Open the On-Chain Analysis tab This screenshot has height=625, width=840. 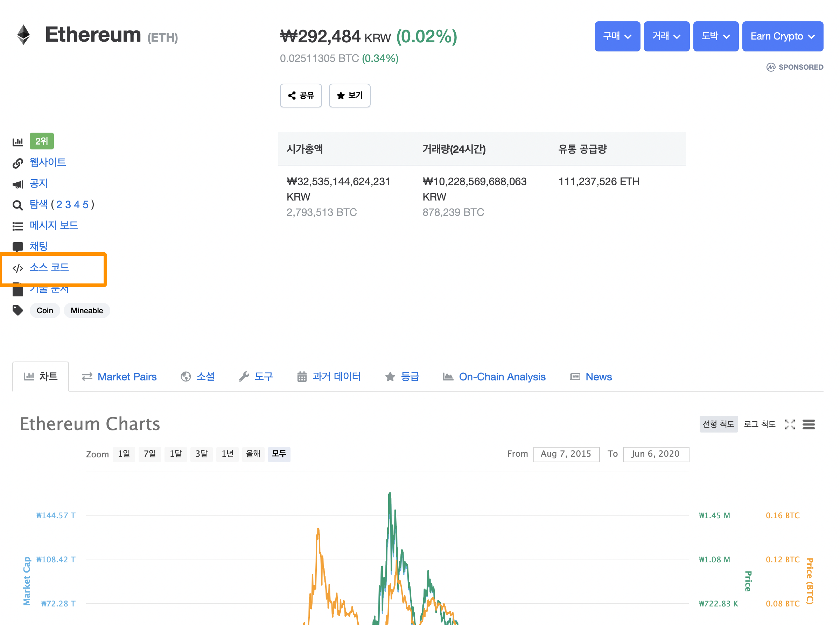(494, 377)
